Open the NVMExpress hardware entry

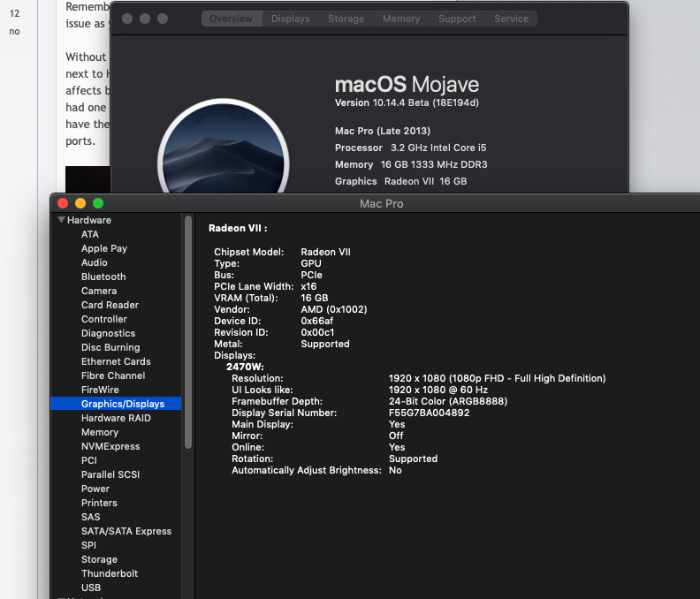(x=110, y=446)
